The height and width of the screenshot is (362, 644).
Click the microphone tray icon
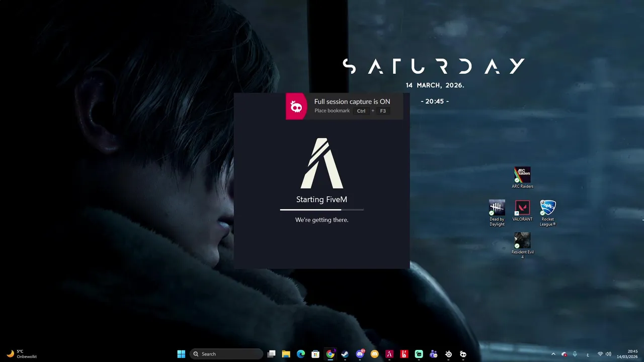575,354
